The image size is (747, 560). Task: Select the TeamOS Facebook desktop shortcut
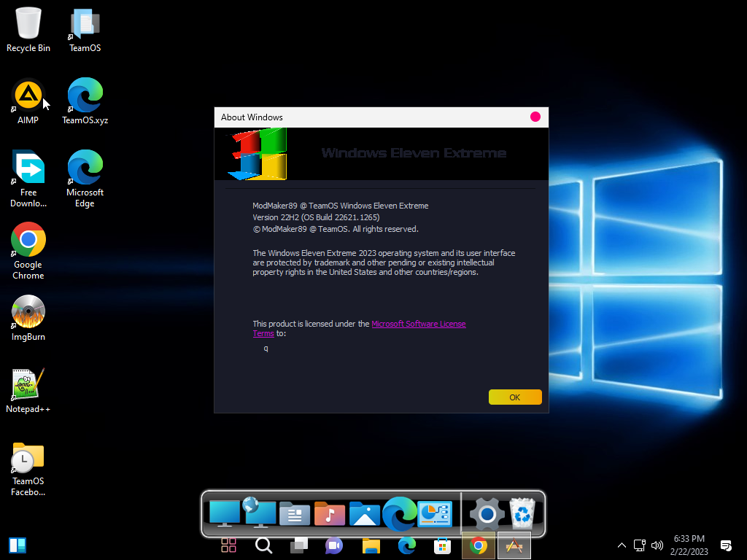point(28,470)
